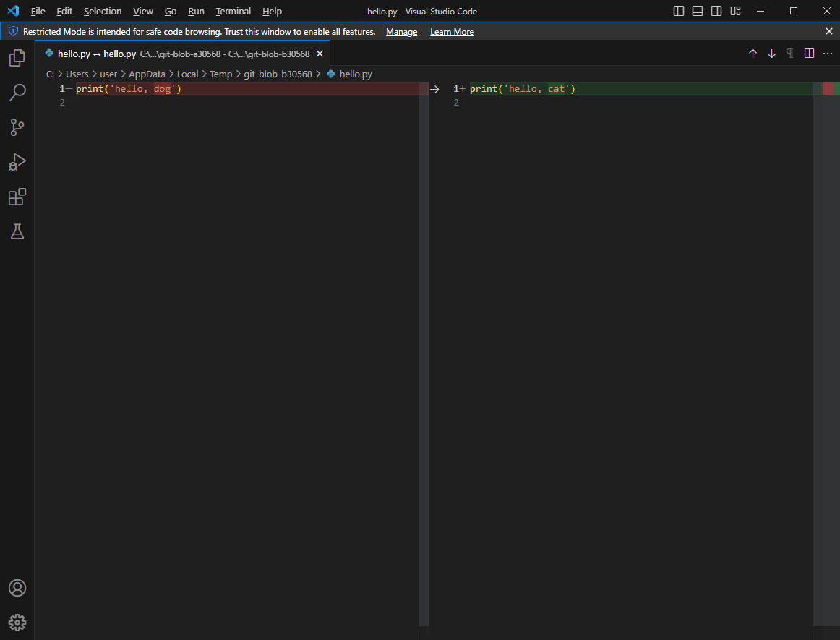
Task: Open the Run and Debug view
Action: coord(17,162)
